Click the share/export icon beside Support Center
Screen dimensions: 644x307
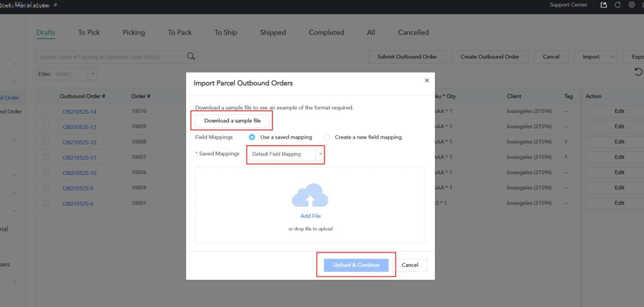603,5
